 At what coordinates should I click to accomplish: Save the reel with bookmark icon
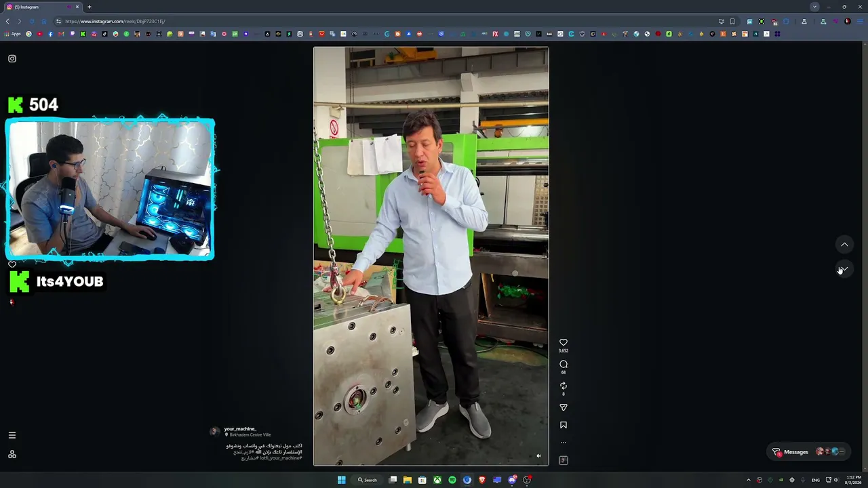(x=563, y=425)
